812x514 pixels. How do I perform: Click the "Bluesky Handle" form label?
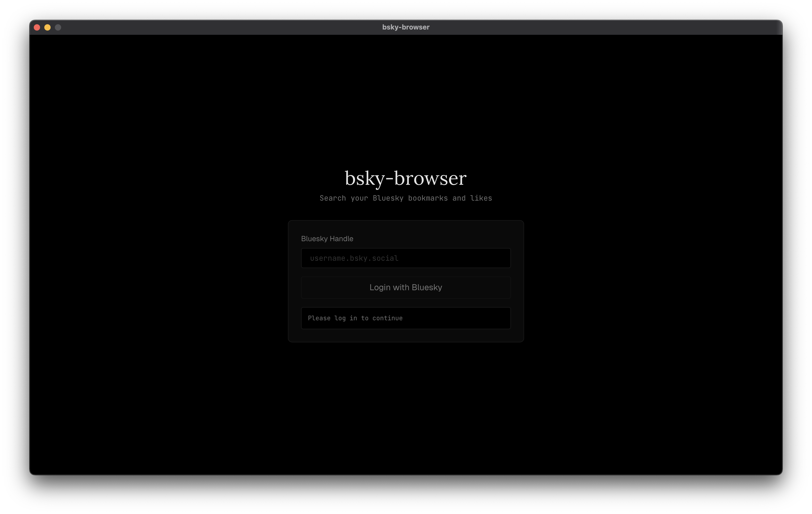[x=327, y=239]
